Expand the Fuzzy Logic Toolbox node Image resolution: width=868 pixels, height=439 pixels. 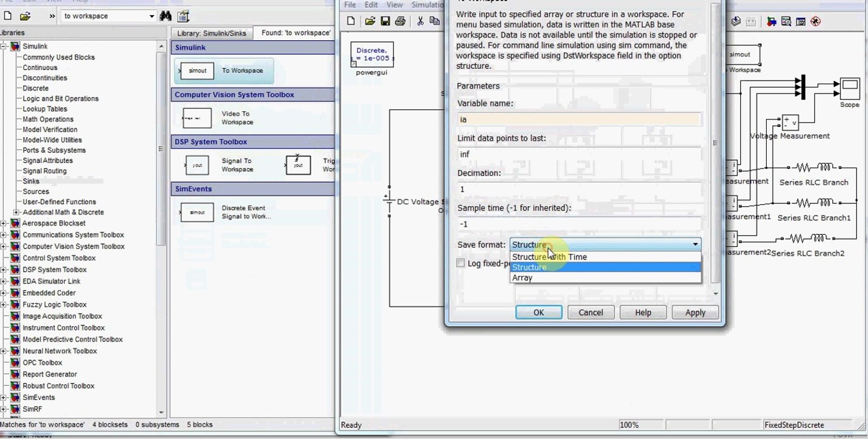[x=4, y=304]
